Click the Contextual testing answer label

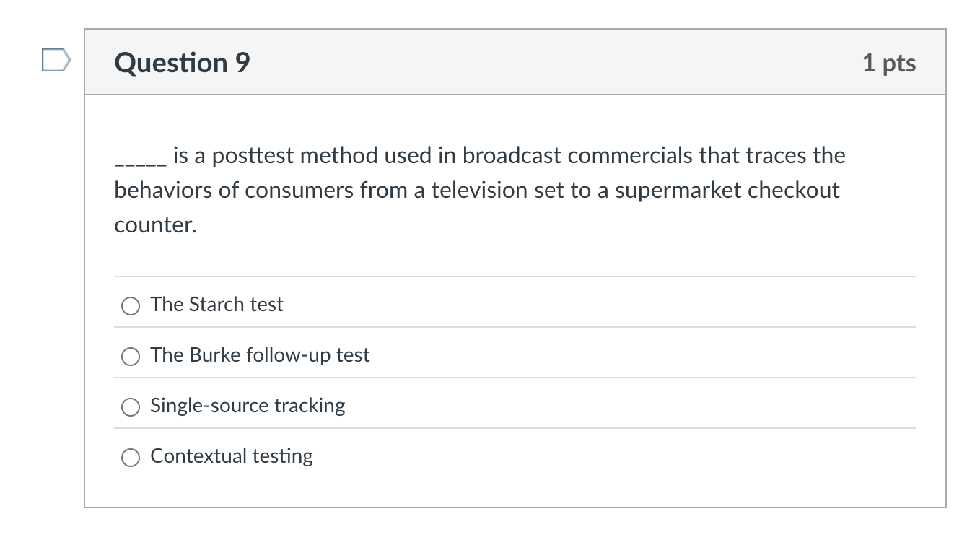pos(231,456)
